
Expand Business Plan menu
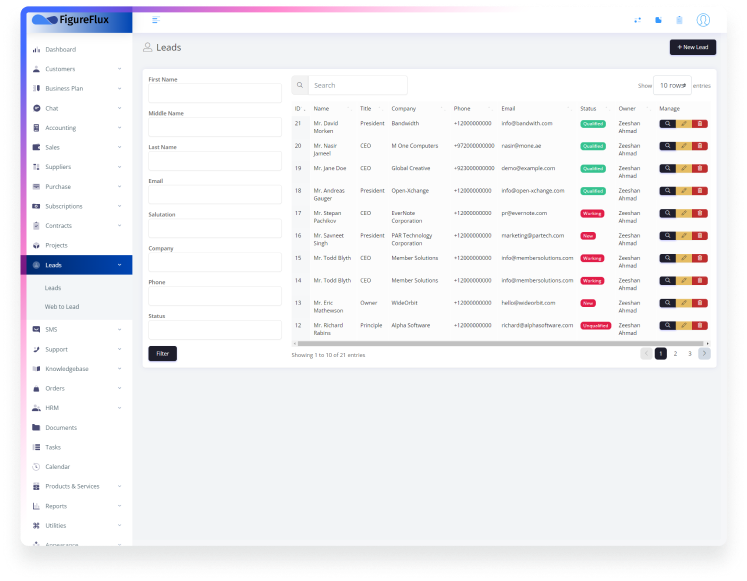coord(76,89)
